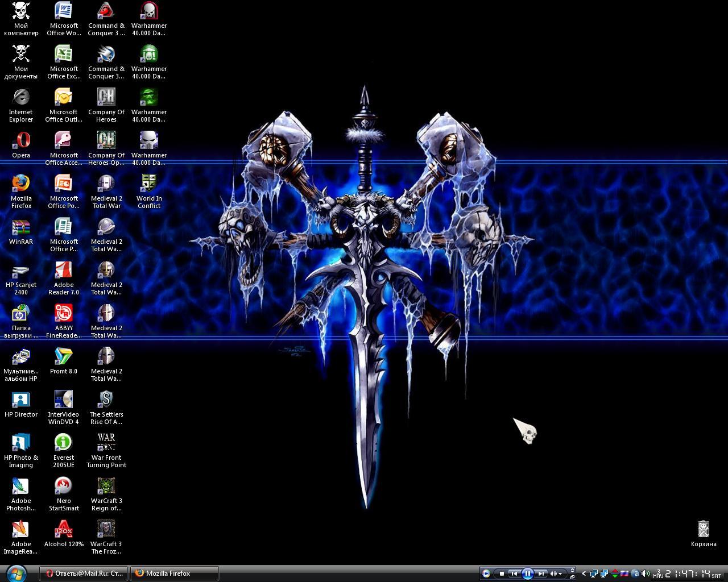
Task: Skip to previous track in toolbar
Action: 514,573
